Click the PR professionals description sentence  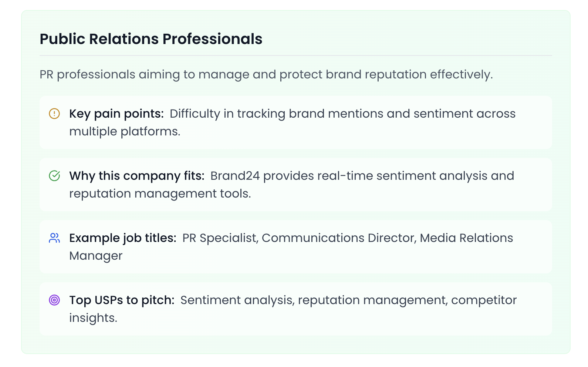(x=266, y=74)
